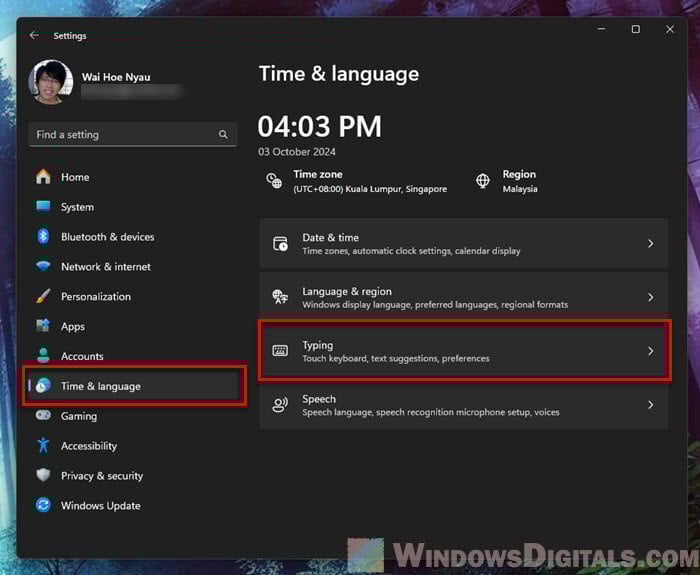Click the System monitor icon

pyautogui.click(x=43, y=206)
